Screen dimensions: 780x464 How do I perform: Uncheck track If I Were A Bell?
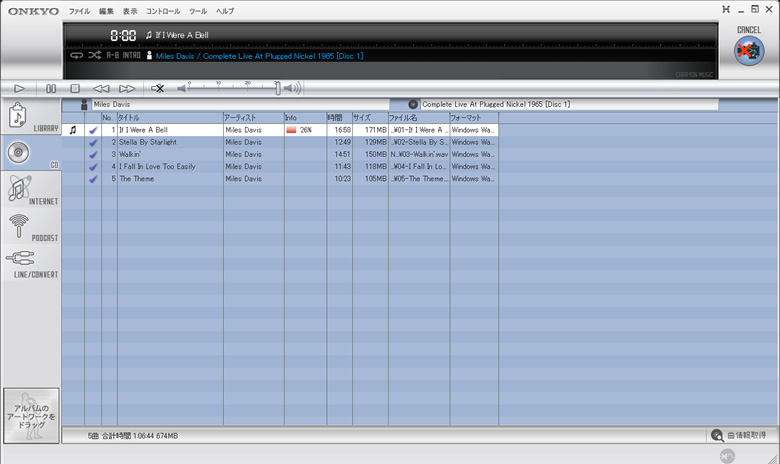93,130
